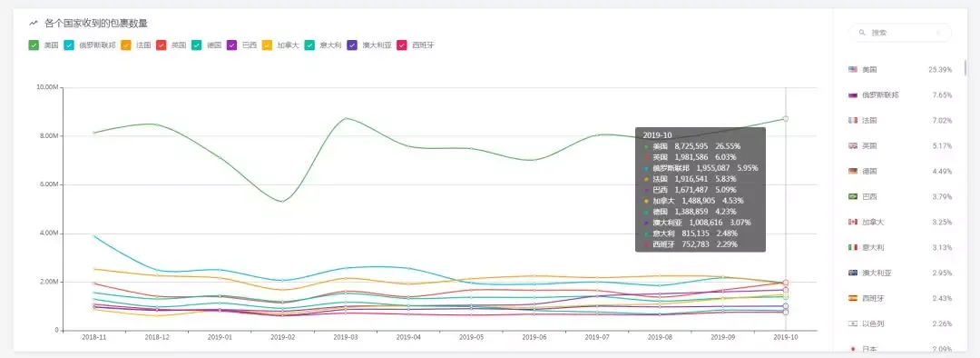Uncheck the purple 巴西 legend checkbox

[x=231, y=45]
